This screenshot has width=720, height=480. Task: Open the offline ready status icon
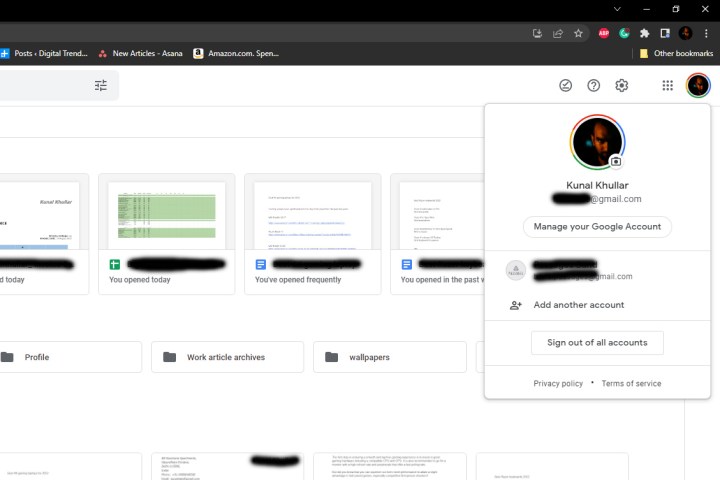[x=565, y=85]
